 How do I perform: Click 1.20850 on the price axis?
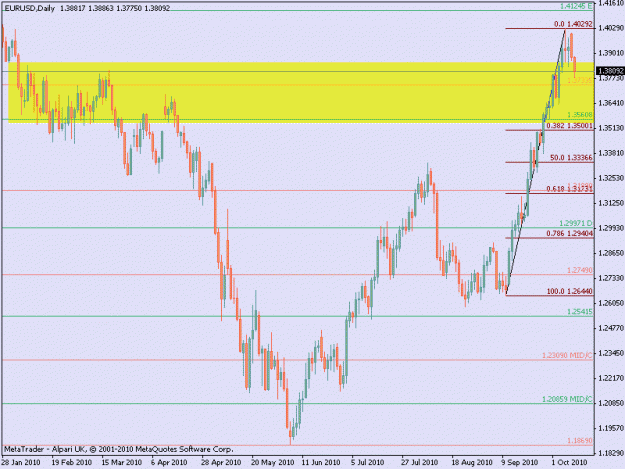click(x=611, y=403)
